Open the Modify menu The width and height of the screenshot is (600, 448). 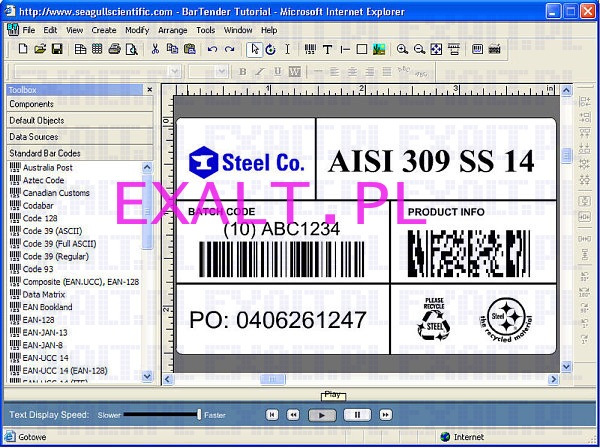[x=137, y=30]
